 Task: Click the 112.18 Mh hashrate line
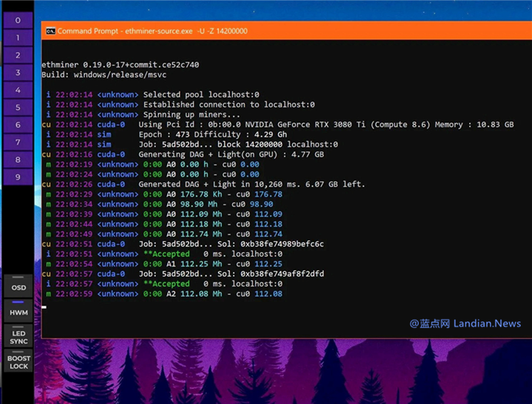click(x=164, y=224)
